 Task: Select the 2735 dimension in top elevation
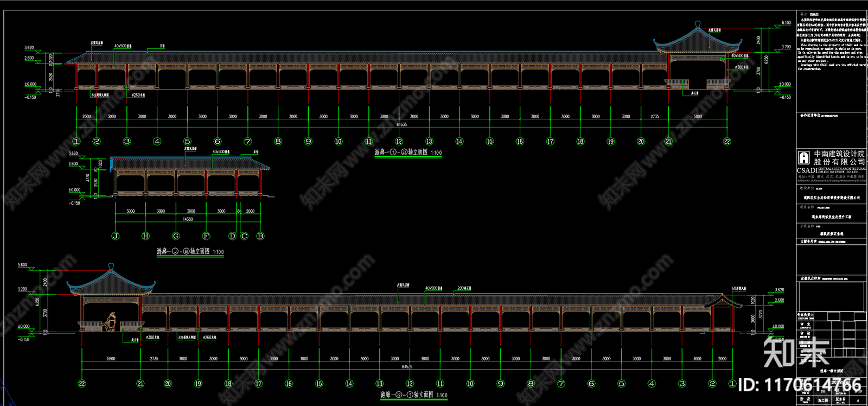[655, 116]
